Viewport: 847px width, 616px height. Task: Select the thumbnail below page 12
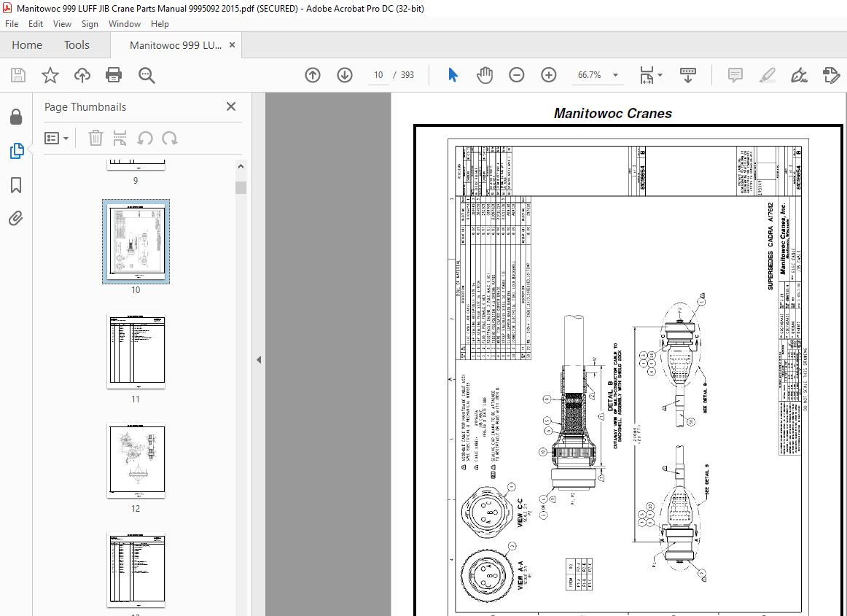click(x=136, y=570)
